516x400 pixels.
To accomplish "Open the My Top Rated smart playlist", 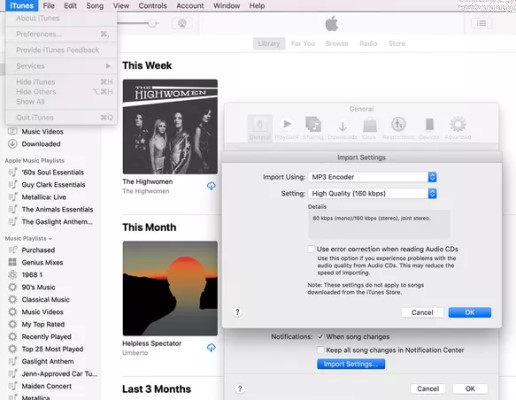I will coord(43,324).
